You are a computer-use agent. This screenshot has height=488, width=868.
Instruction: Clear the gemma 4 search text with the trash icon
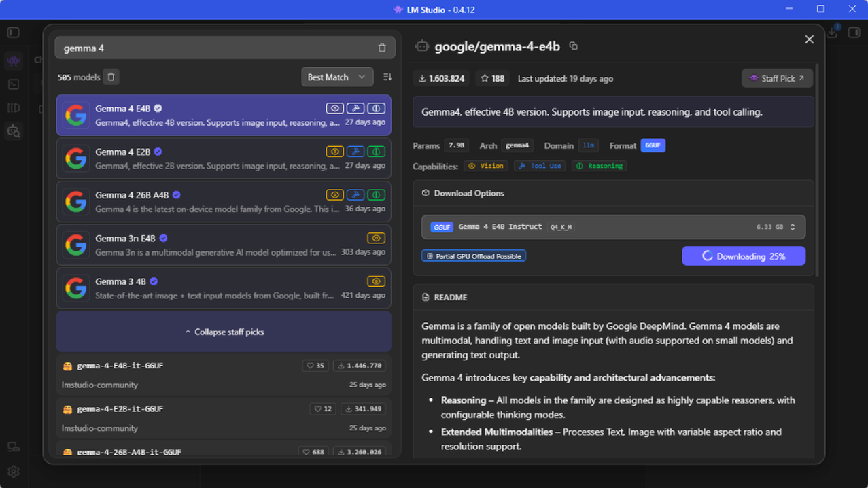pyautogui.click(x=382, y=48)
